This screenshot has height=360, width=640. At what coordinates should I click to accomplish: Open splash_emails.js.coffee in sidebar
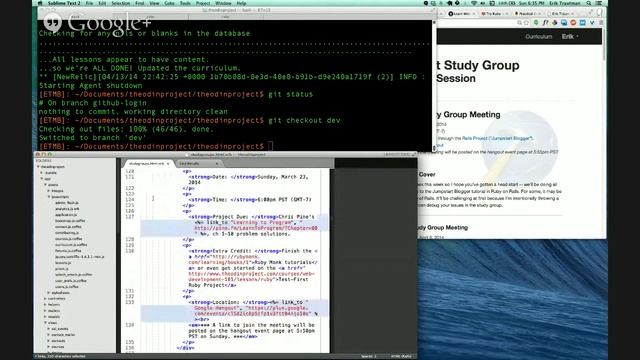73,275
